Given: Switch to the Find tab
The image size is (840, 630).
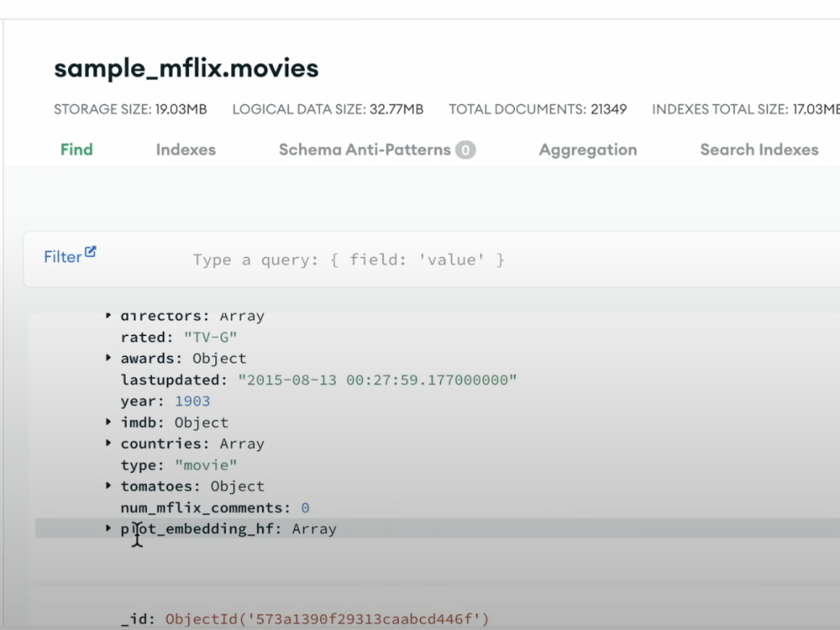Looking at the screenshot, I should [76, 150].
